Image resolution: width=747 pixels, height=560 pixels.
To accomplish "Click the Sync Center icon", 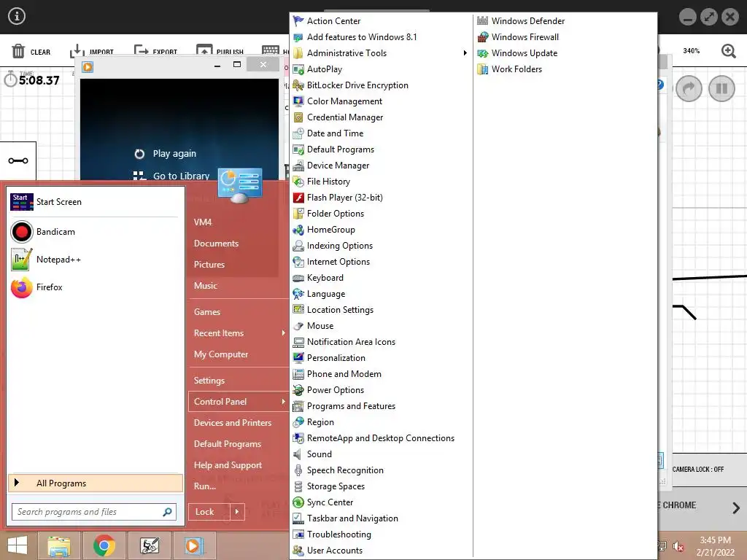I will (x=298, y=502).
